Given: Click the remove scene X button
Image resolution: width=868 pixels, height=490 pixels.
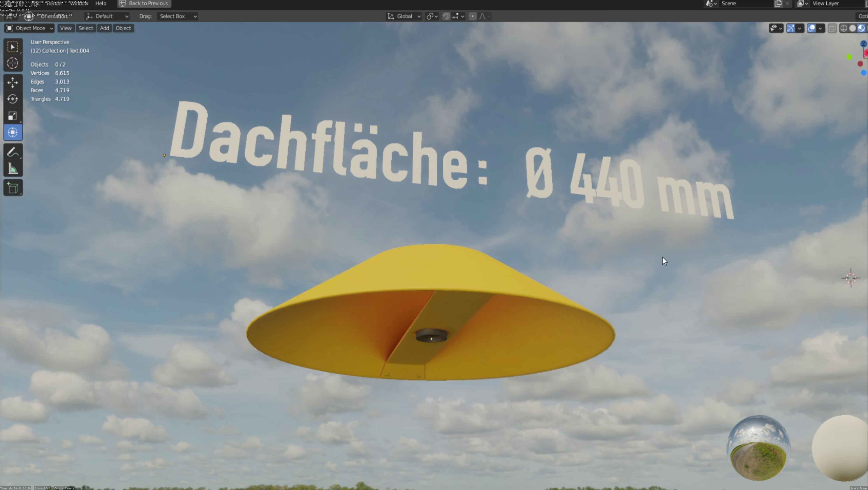Looking at the screenshot, I should [x=787, y=4].
